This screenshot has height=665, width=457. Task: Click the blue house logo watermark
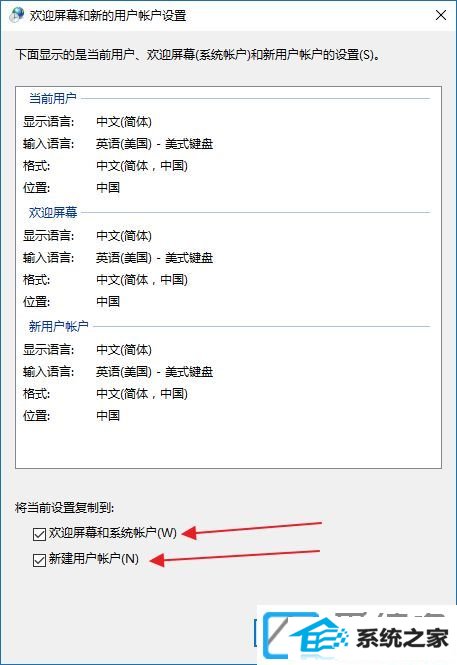[x=307, y=636]
